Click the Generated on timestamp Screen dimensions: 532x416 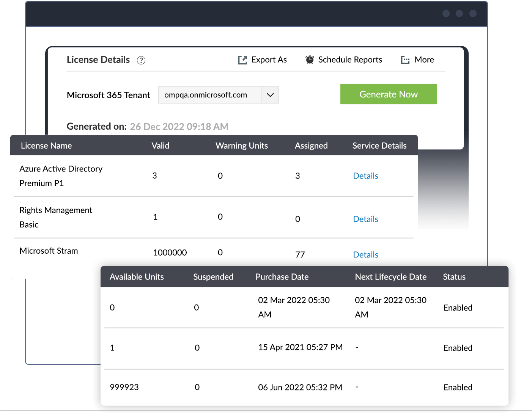click(x=179, y=126)
